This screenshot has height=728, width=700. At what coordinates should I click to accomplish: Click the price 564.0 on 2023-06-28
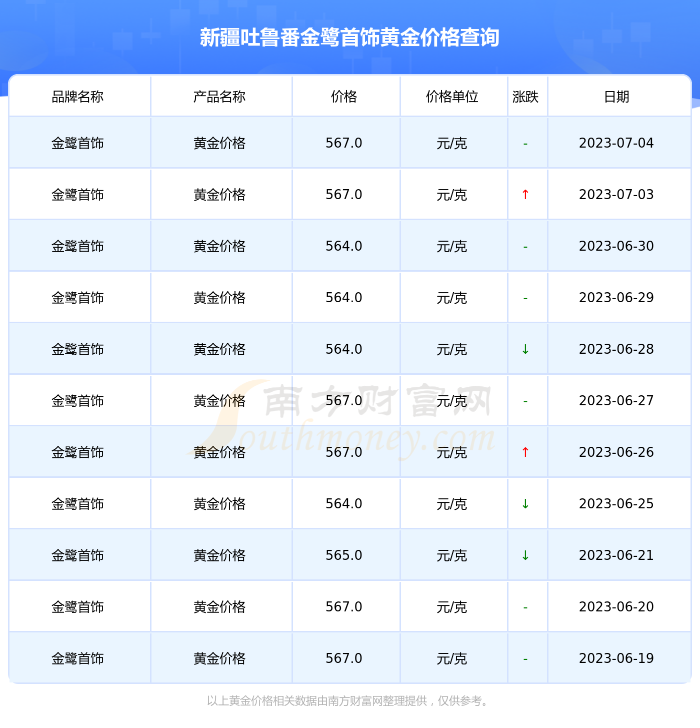tap(344, 349)
